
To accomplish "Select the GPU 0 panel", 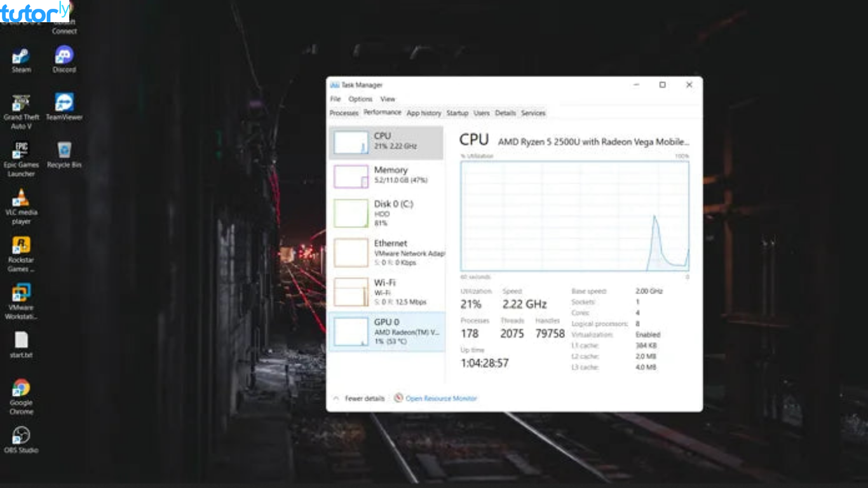I will [x=386, y=330].
